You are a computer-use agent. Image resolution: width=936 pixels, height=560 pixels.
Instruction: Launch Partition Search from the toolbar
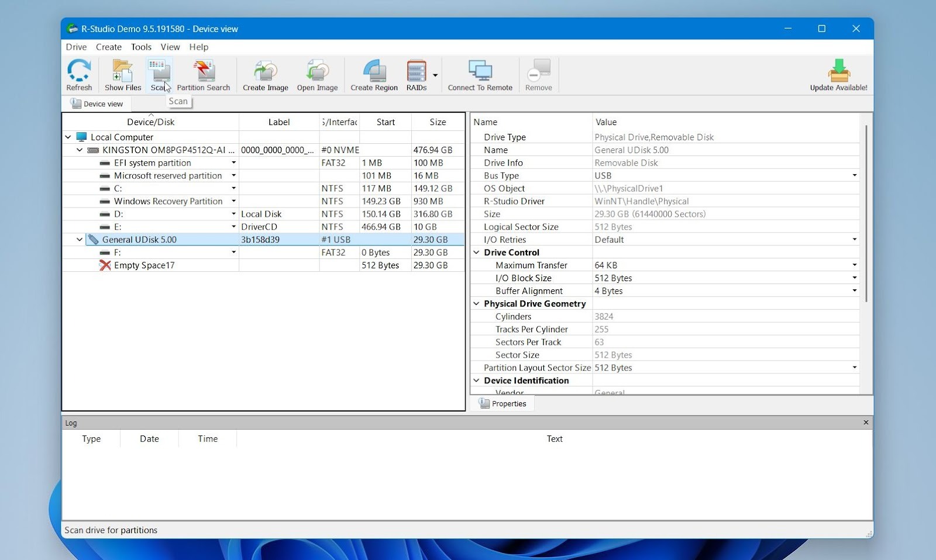[x=203, y=74]
